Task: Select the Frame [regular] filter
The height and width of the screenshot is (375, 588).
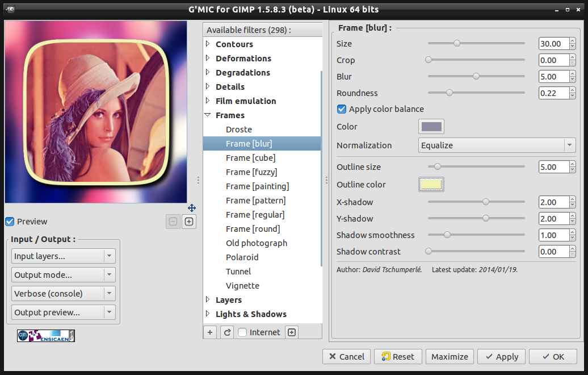Action: point(255,215)
